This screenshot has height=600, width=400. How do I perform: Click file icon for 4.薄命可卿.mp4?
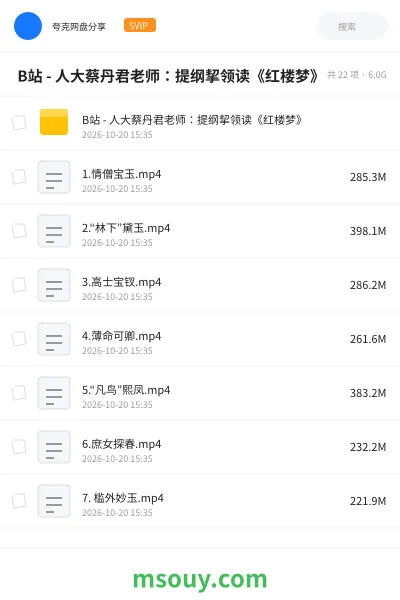(x=54, y=339)
